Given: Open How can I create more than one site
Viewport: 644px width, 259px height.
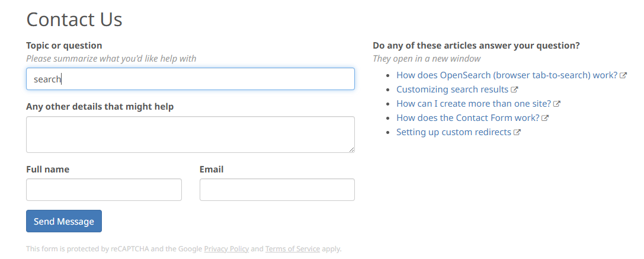Looking at the screenshot, I should coord(473,104).
